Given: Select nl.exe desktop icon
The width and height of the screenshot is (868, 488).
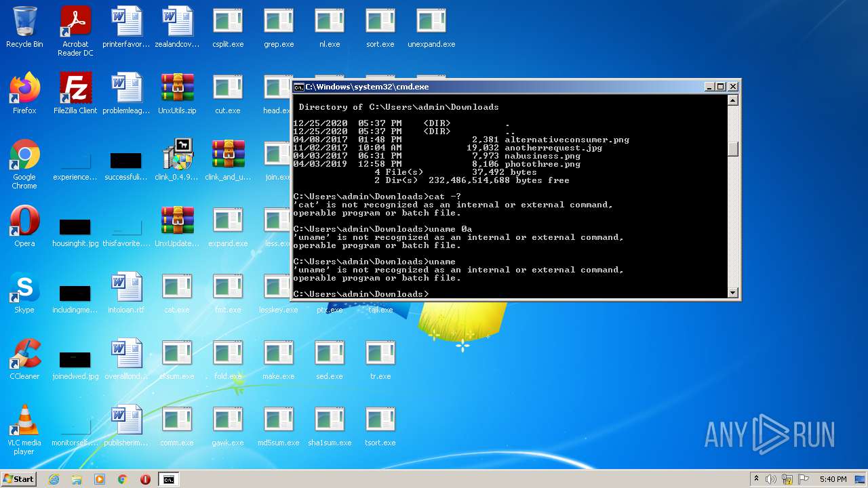Looking at the screenshot, I should 330,27.
